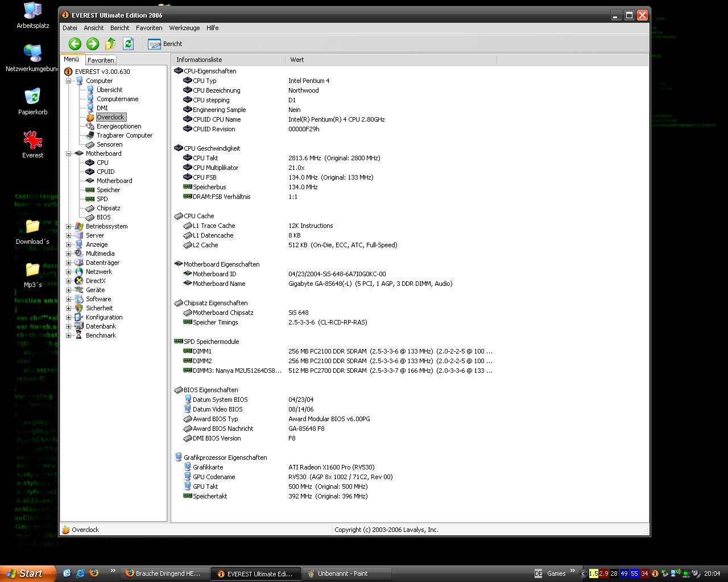
Task: Open the Favoriten menu in menu bar
Action: coord(149,28)
